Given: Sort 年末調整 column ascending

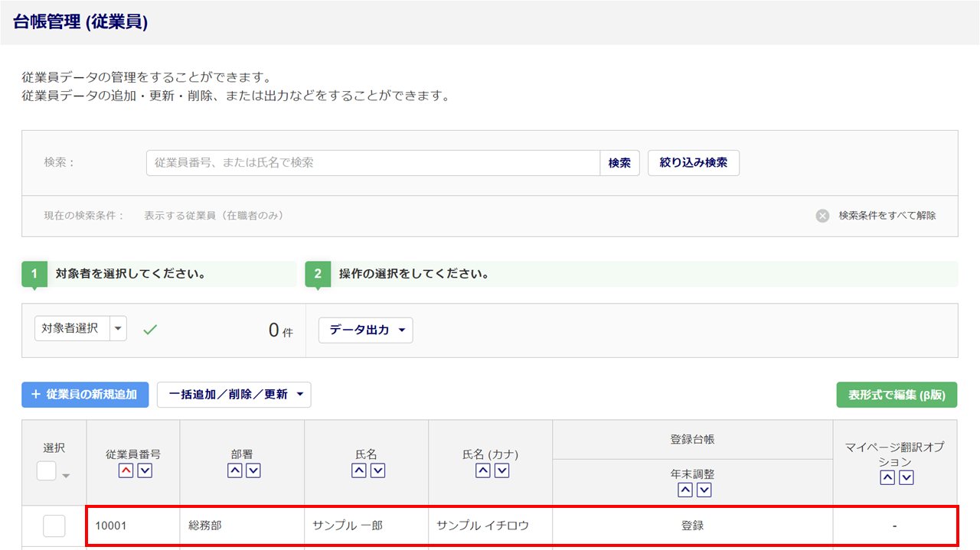Looking at the screenshot, I should pos(685,490).
